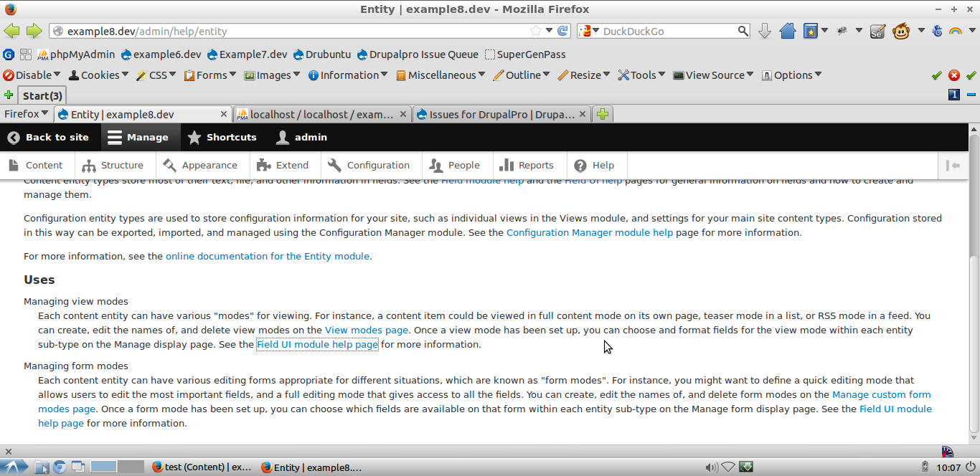This screenshot has width=980, height=476.
Task: Click the Firebug bug icon
Action: [x=842, y=31]
